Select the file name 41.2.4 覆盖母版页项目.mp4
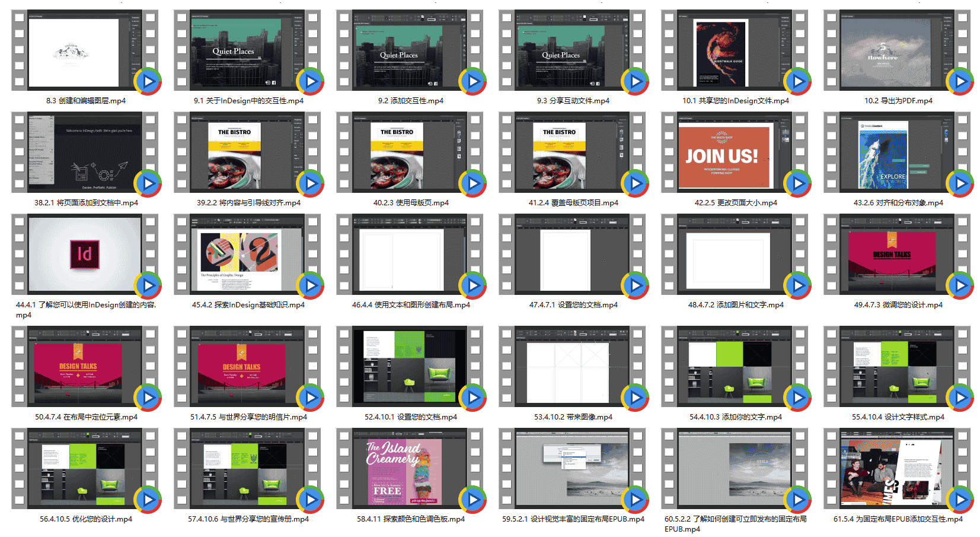This screenshot has width=980, height=537. click(x=573, y=203)
